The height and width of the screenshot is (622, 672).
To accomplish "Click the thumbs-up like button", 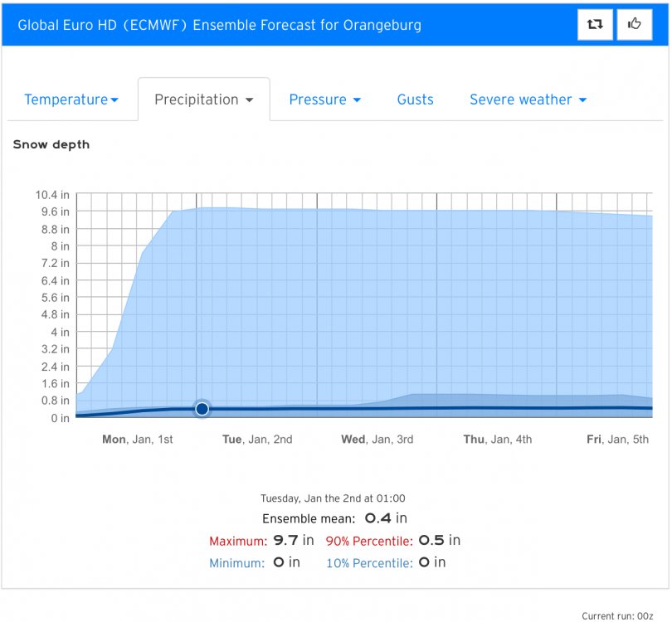I will (x=635, y=24).
